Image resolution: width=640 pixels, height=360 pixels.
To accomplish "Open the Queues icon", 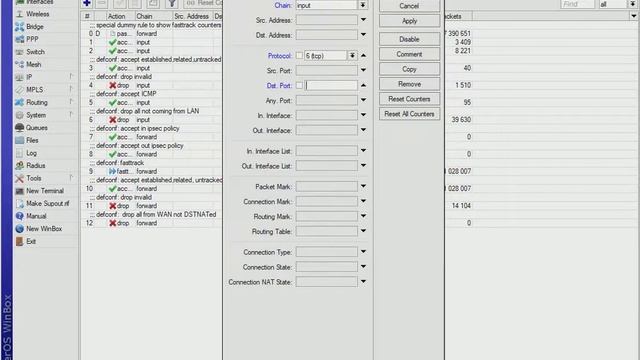I will pos(19,128).
